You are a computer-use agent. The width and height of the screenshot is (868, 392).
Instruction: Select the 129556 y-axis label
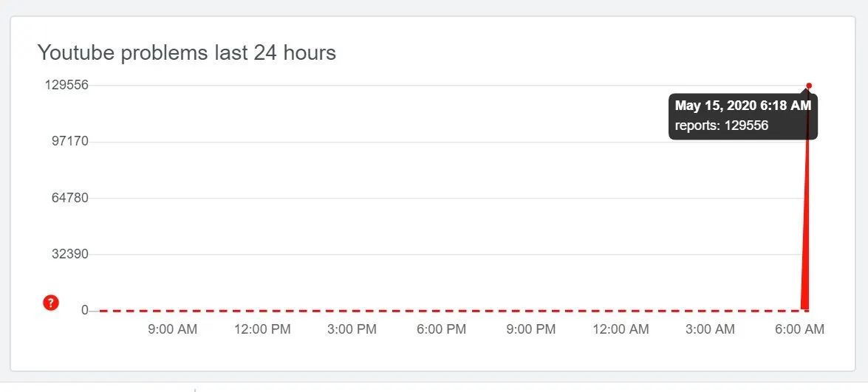click(66, 85)
